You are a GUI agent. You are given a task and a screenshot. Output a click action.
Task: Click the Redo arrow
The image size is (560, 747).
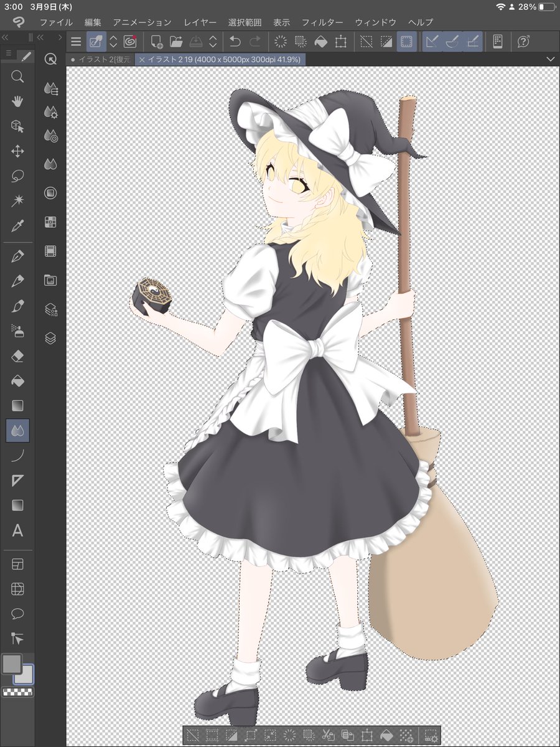click(255, 42)
